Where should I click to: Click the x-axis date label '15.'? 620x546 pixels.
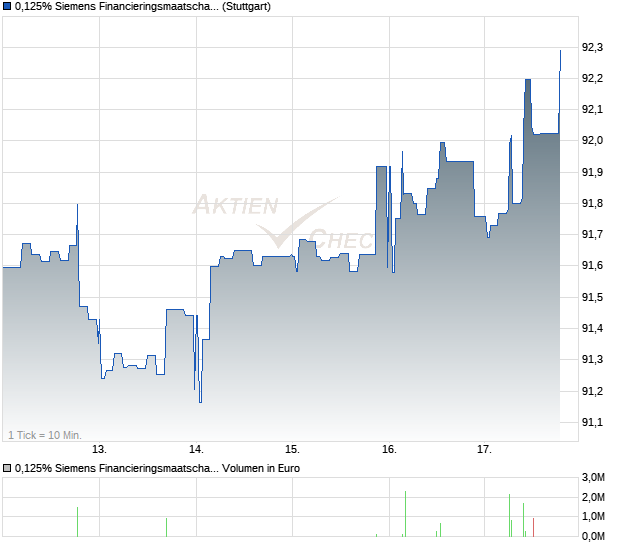click(292, 450)
